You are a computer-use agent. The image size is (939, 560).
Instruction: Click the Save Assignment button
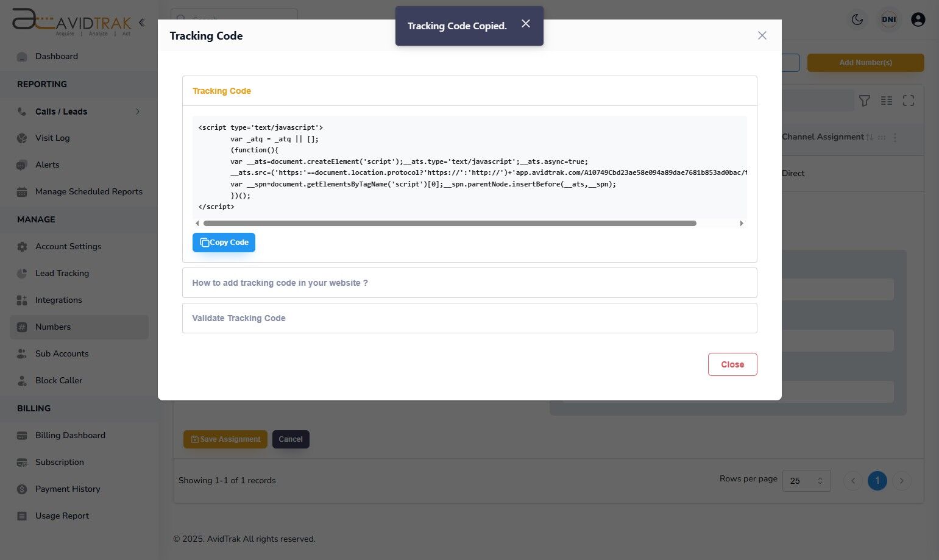225,439
